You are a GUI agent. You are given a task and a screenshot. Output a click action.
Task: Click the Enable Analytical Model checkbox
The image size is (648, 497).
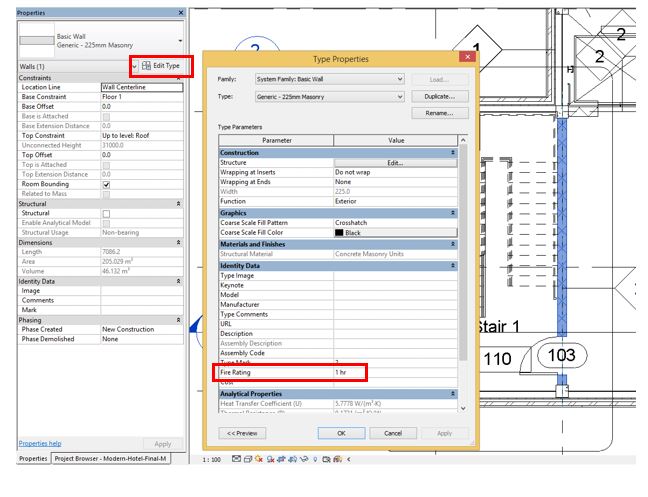tap(106, 224)
